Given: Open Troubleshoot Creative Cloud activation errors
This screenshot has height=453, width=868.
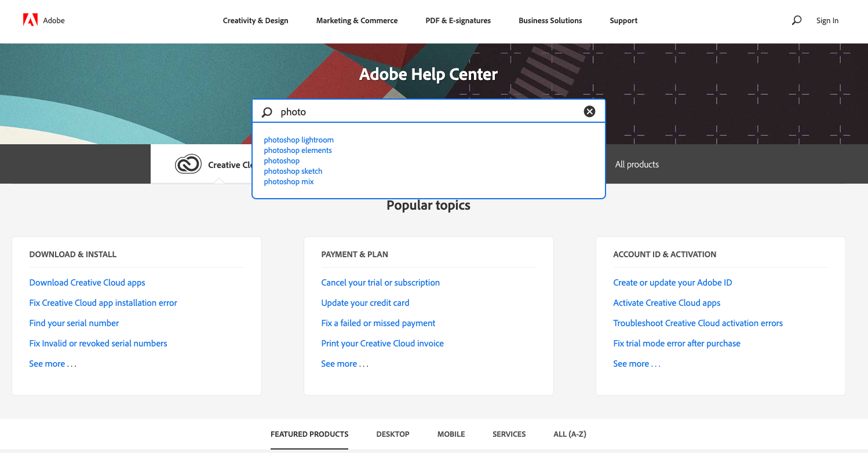Looking at the screenshot, I should coord(698,323).
